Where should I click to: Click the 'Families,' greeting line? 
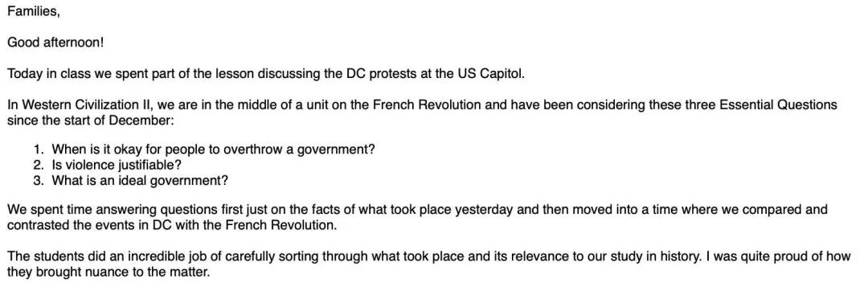tap(33, 11)
